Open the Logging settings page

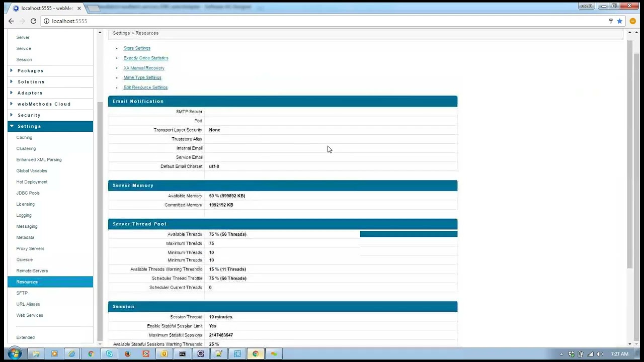pyautogui.click(x=24, y=215)
